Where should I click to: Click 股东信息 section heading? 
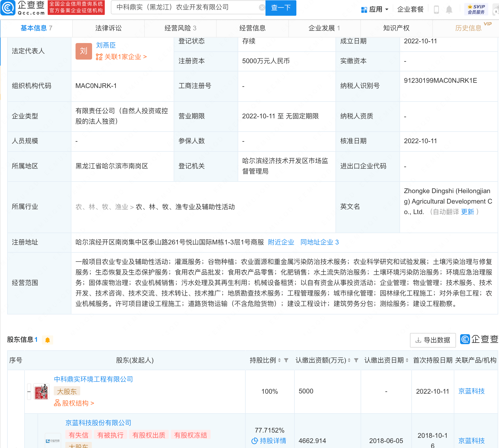(20, 340)
